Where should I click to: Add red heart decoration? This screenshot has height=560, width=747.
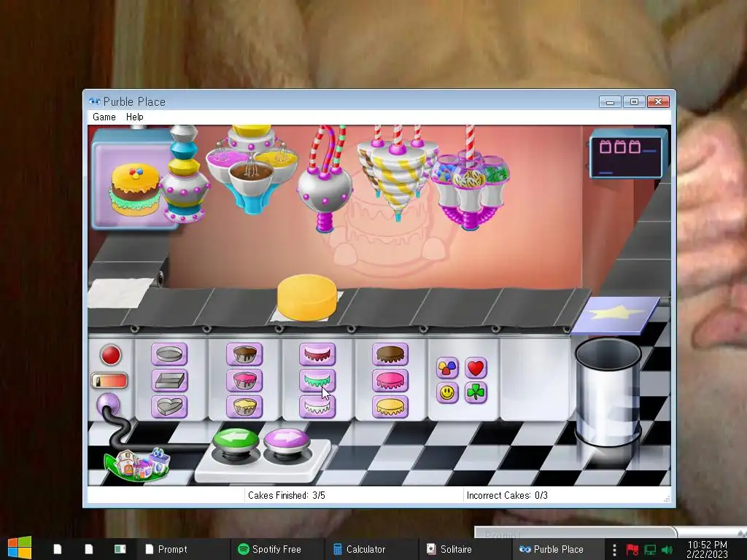pyautogui.click(x=476, y=367)
